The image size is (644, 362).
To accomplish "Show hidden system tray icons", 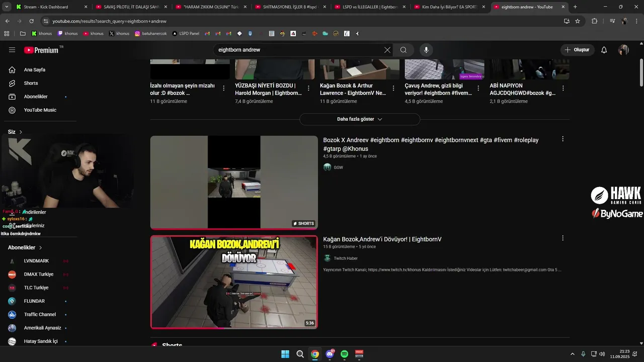I will (572, 354).
